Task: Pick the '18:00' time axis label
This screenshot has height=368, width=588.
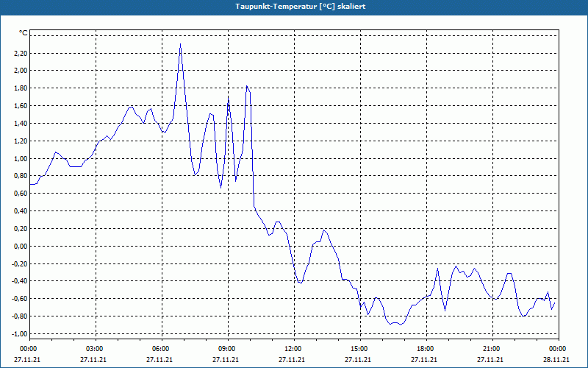Action: [x=426, y=349]
